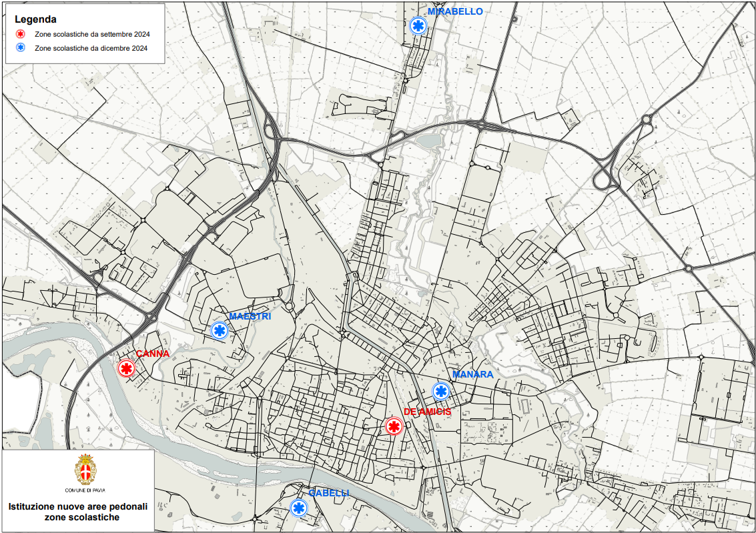Viewport: 756px width, 533px height.
Task: Click the Legenda heading
Action: click(x=35, y=19)
